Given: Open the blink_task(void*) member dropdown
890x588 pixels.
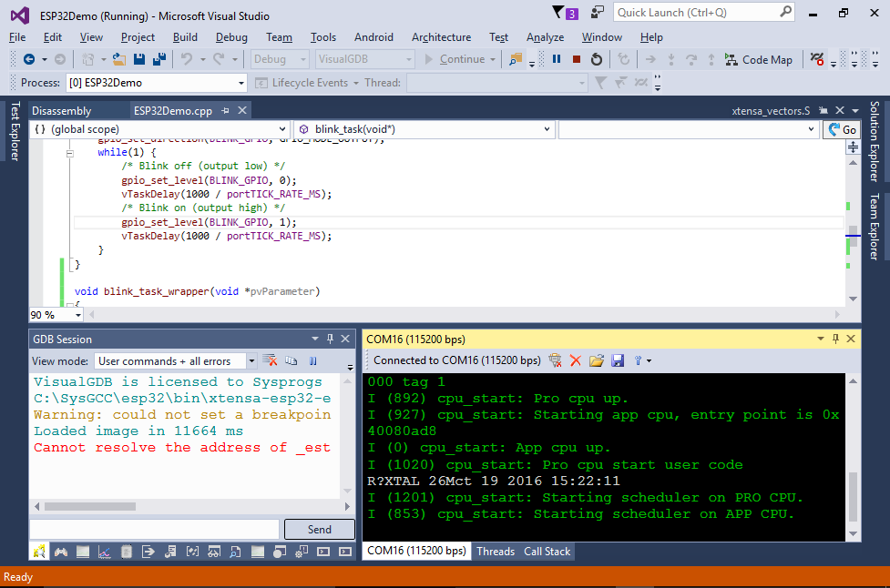Looking at the screenshot, I should coord(423,129).
